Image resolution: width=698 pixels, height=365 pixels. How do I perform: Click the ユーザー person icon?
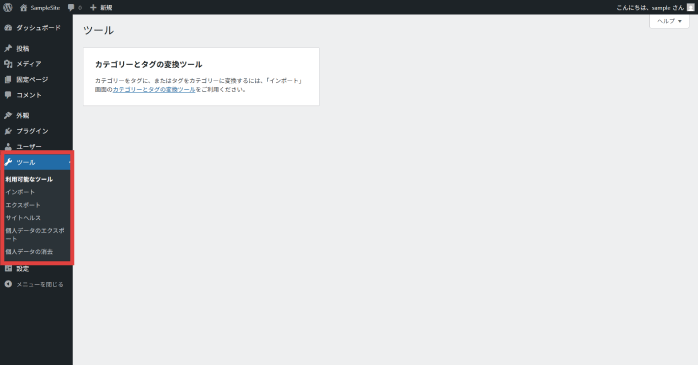pyautogui.click(x=8, y=146)
